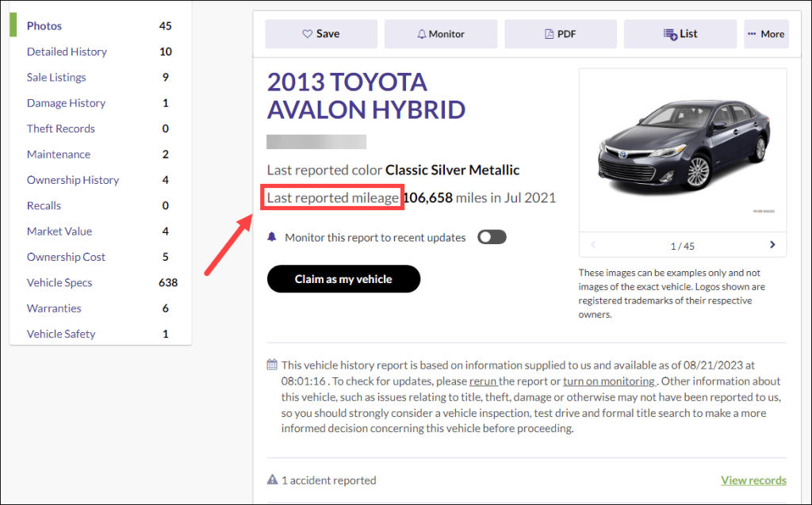
Task: Click the Monitor button with bell icon
Action: (441, 33)
